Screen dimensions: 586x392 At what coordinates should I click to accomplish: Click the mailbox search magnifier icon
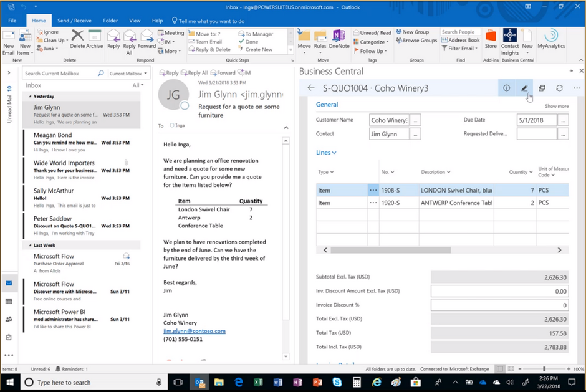(101, 74)
